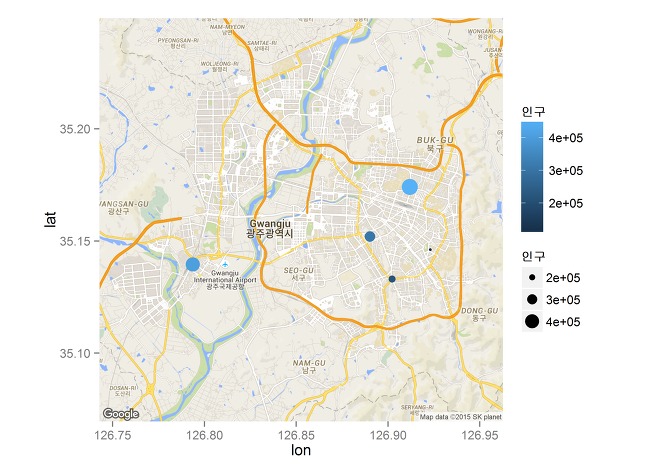Click the 4e+05 color legend label

[565, 138]
